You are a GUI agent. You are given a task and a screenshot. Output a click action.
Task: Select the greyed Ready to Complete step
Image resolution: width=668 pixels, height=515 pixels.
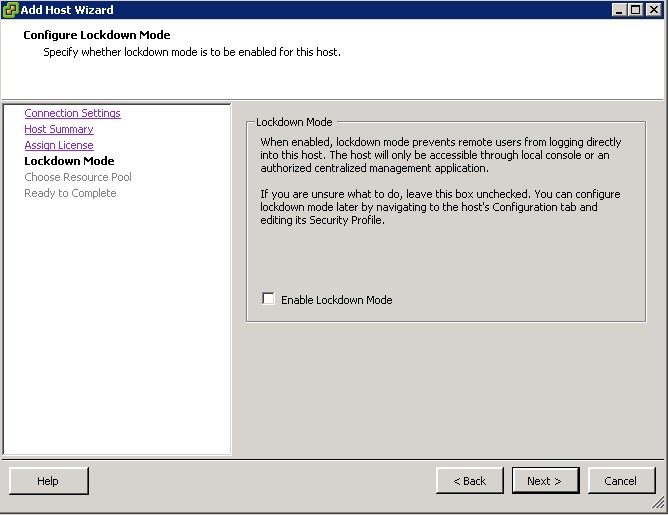point(70,193)
